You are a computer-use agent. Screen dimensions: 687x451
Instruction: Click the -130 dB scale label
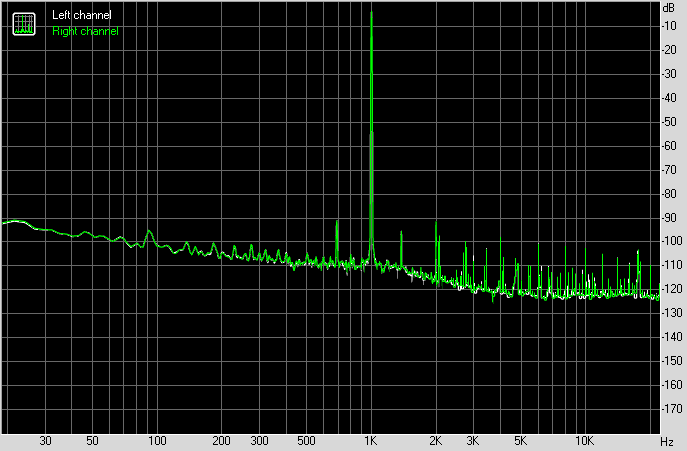click(x=672, y=313)
